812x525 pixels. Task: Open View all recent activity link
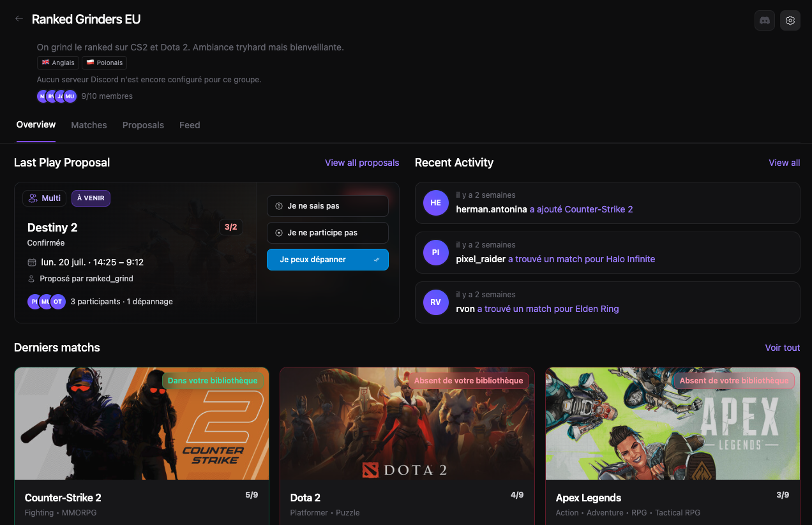coord(784,163)
